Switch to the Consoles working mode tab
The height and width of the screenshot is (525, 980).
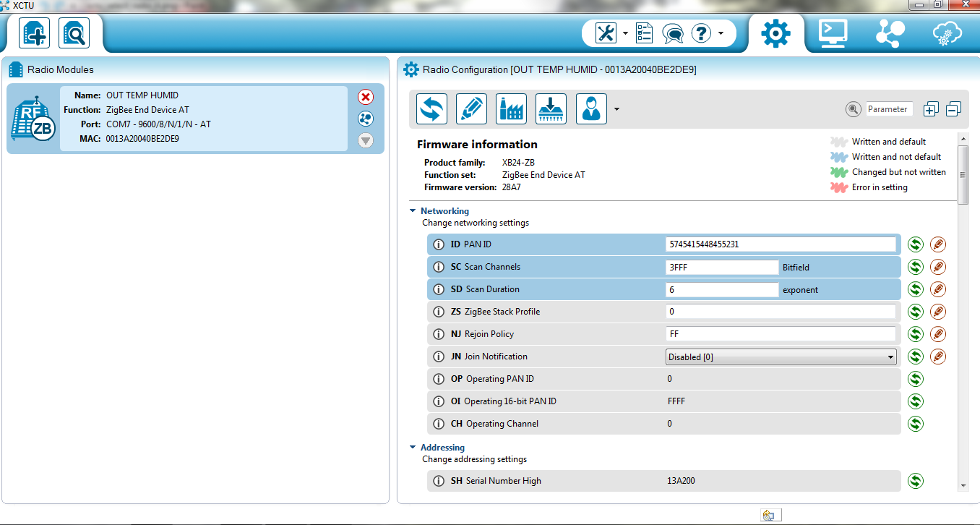833,33
